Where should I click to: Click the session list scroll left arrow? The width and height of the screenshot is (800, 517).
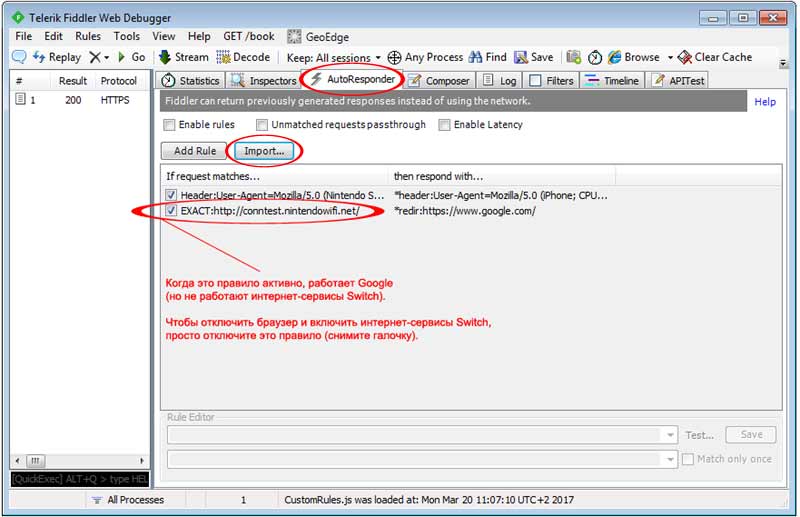pyautogui.click(x=18, y=461)
